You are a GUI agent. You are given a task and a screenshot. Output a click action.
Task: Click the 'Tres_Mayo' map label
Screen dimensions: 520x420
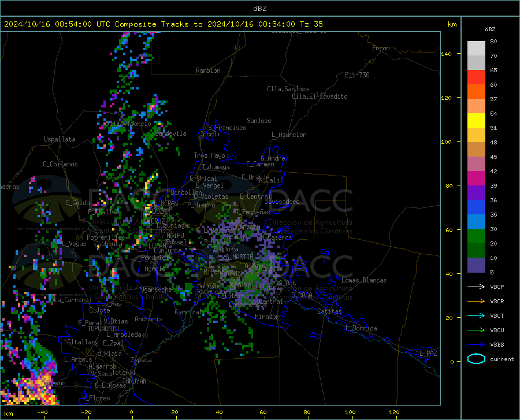pyautogui.click(x=209, y=155)
